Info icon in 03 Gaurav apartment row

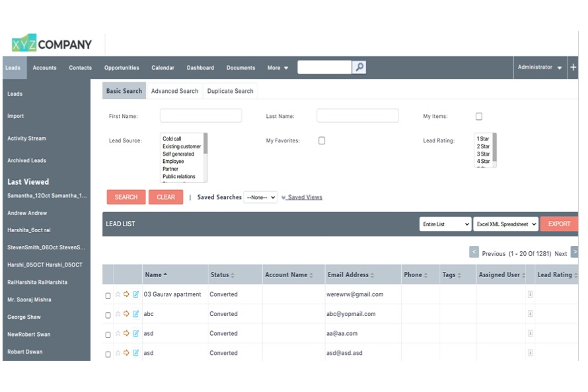[530, 294]
